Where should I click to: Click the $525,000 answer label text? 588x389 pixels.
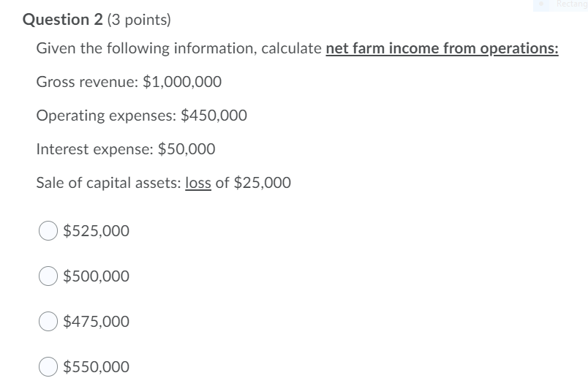97,231
